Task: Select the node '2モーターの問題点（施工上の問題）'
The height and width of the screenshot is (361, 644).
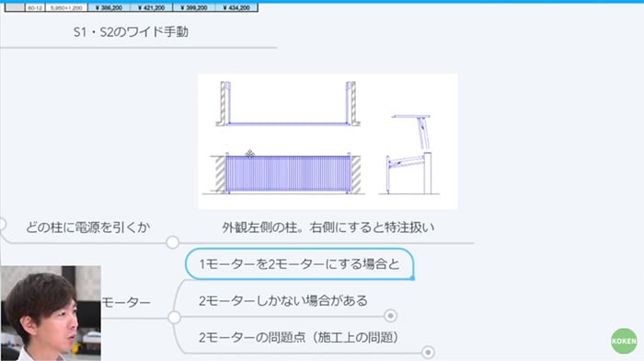Action: 299,337
